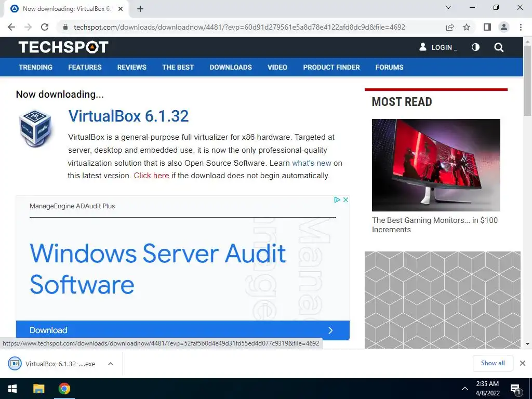Reload the page

click(x=45, y=27)
